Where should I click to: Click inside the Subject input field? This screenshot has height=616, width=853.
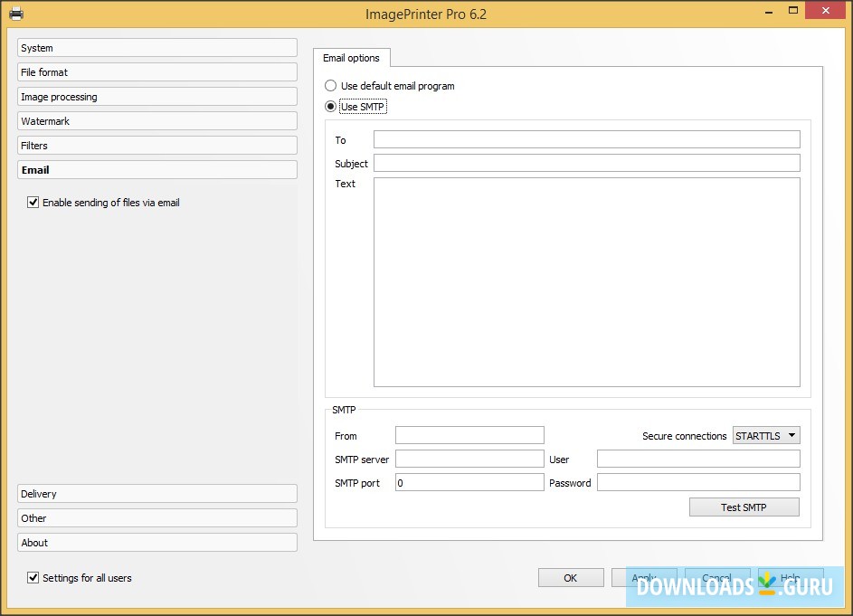tap(588, 163)
